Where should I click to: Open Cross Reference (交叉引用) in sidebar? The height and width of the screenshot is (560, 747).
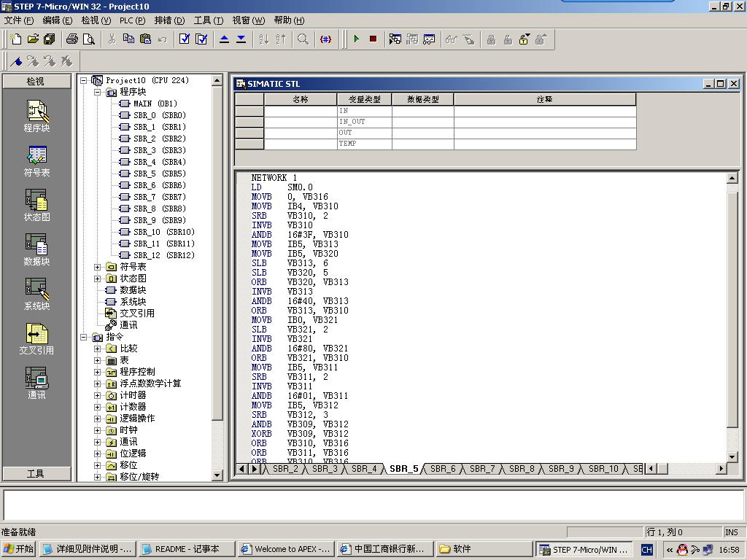[x=36, y=339]
